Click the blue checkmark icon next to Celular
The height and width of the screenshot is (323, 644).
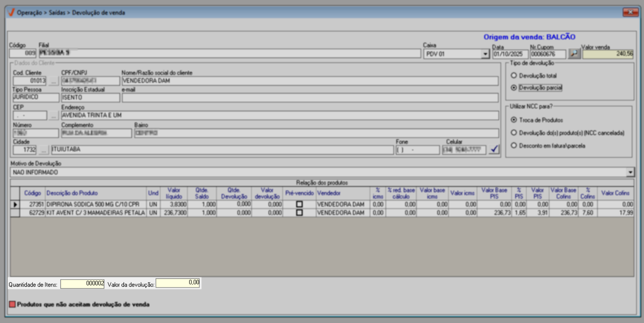coord(494,149)
